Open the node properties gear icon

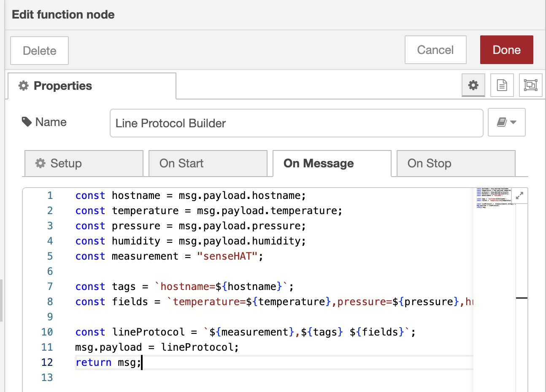[473, 85]
